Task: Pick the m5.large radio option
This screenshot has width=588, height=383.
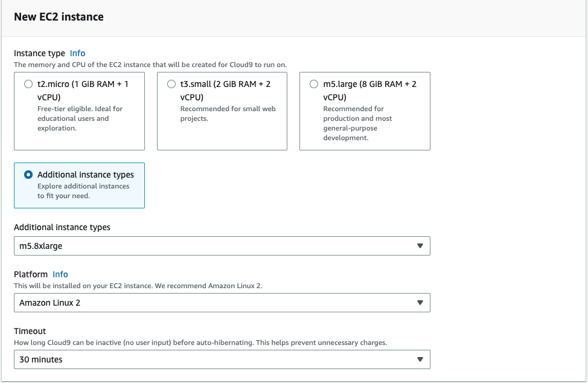Action: click(x=313, y=85)
